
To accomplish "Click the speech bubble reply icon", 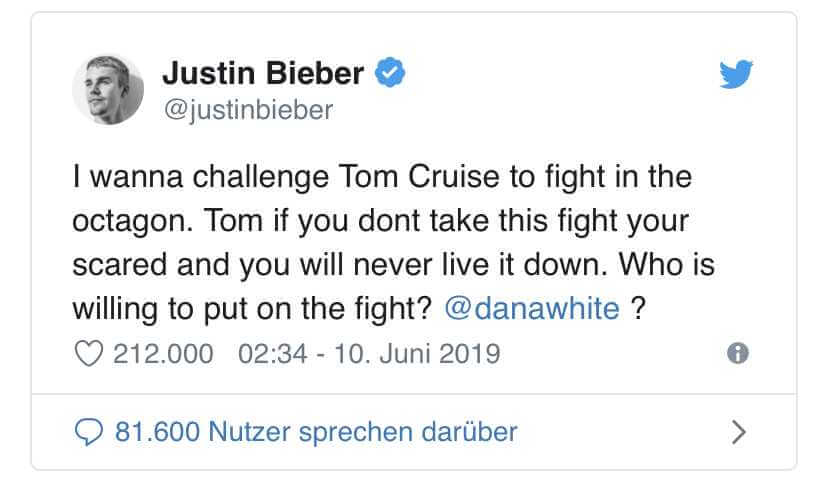I will (x=89, y=432).
